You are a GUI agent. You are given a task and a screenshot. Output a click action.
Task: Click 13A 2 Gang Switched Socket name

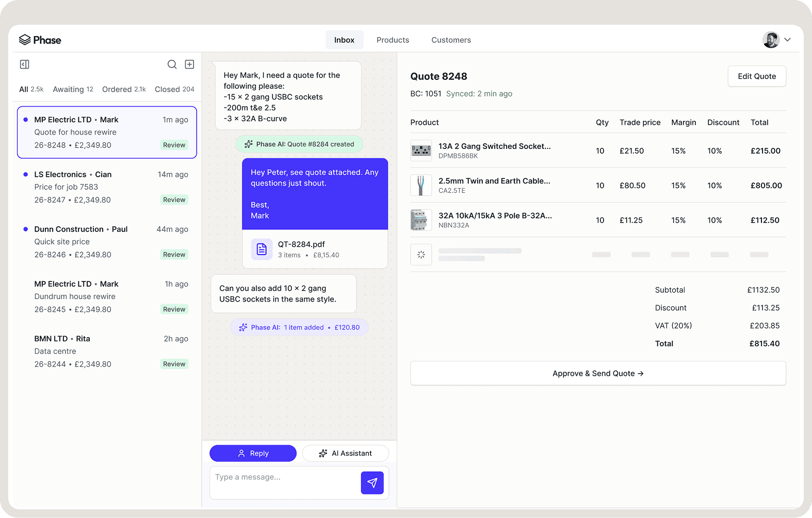coord(494,146)
